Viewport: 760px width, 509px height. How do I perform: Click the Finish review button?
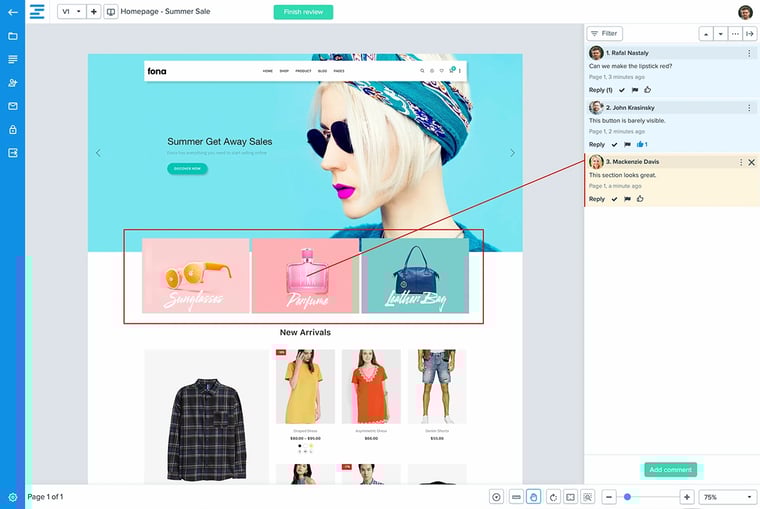coord(303,12)
